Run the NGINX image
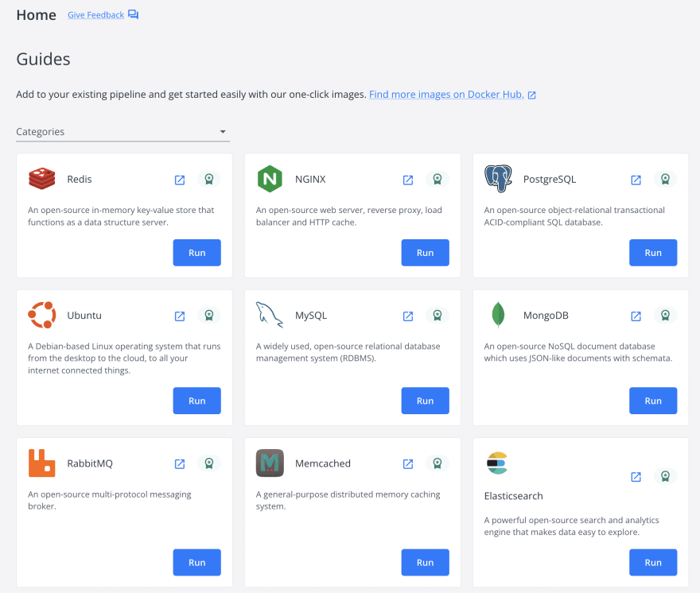 click(425, 253)
